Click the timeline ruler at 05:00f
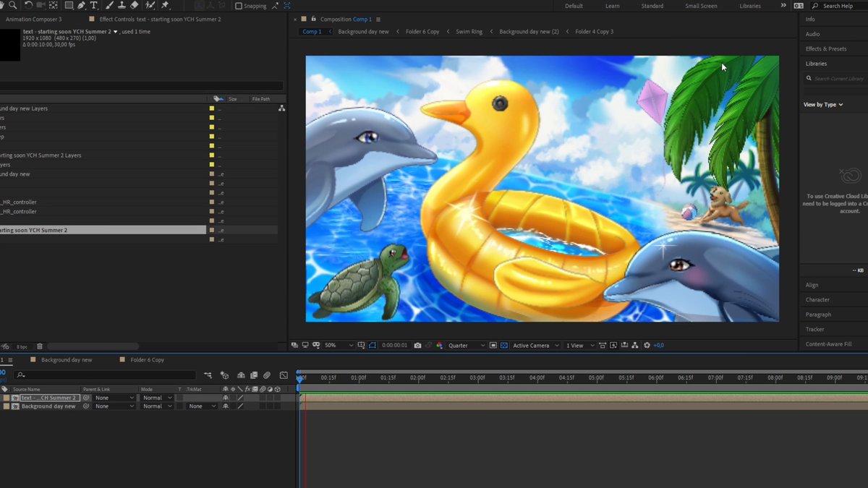 (x=596, y=377)
